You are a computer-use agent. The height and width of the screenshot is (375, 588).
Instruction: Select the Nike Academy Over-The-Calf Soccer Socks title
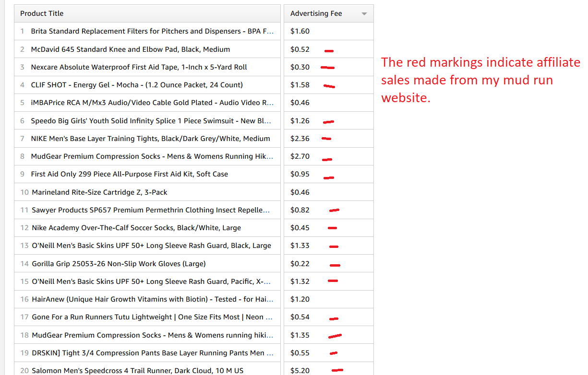[x=136, y=228]
